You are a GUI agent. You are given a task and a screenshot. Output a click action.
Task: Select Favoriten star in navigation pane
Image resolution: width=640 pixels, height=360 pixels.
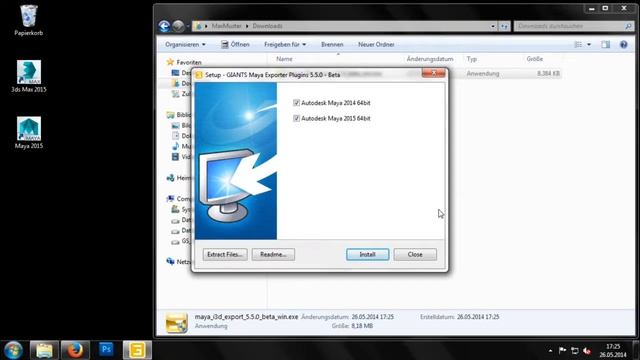(x=170, y=62)
